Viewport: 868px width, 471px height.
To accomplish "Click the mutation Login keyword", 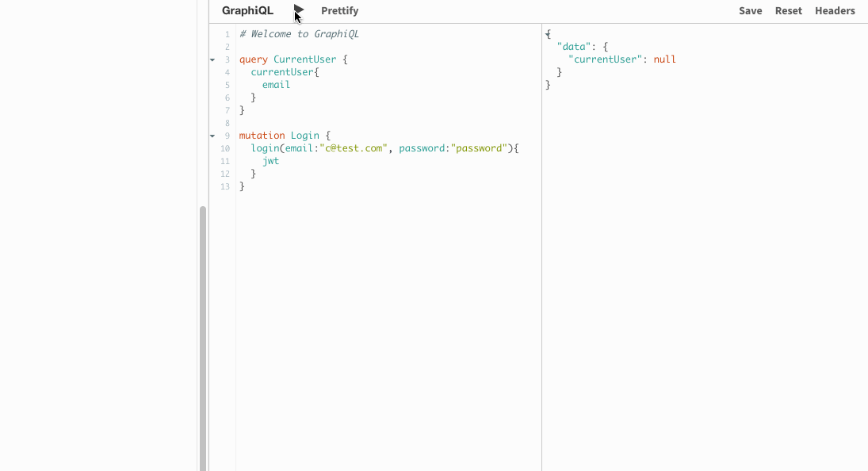I will 262,135.
